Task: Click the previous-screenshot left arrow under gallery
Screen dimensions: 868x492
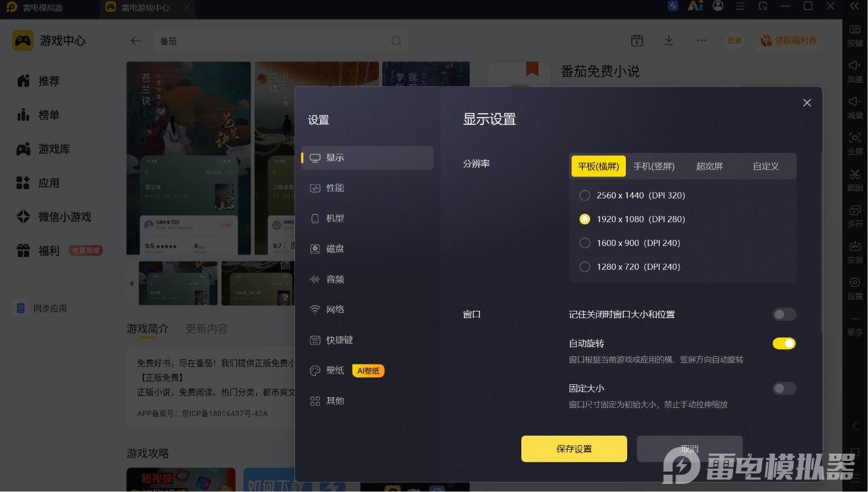Action: click(x=132, y=284)
